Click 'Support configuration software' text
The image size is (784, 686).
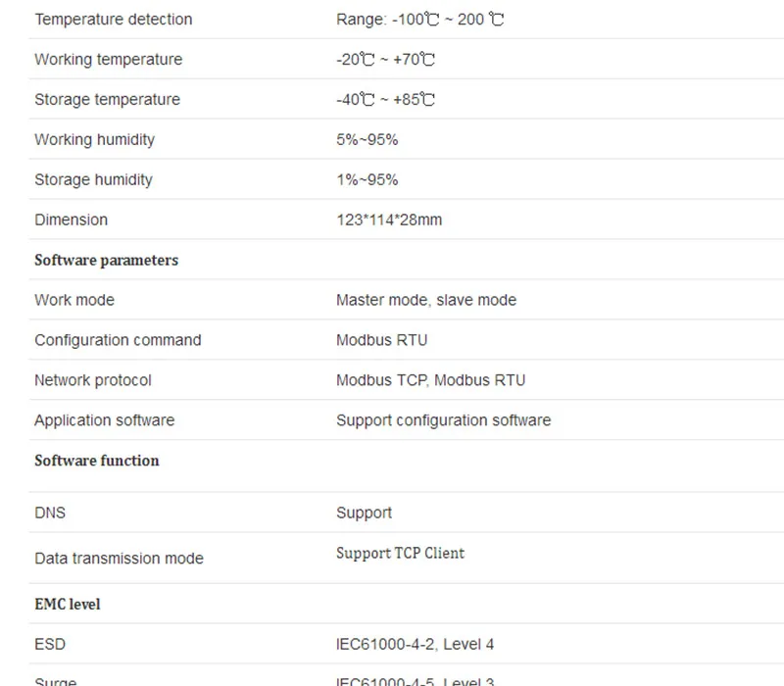tap(444, 420)
